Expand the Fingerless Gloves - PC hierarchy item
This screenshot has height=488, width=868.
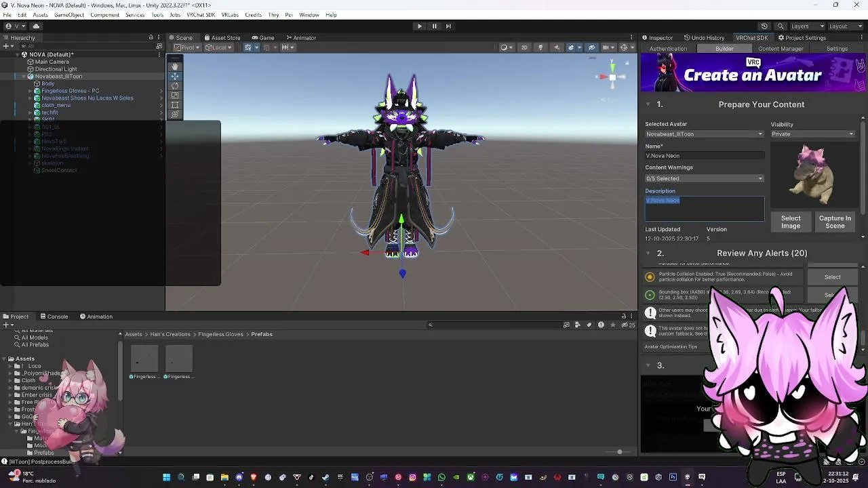click(31, 91)
